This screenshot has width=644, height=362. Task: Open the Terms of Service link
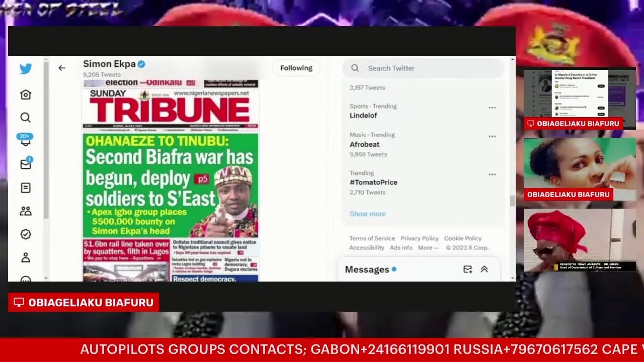372,238
